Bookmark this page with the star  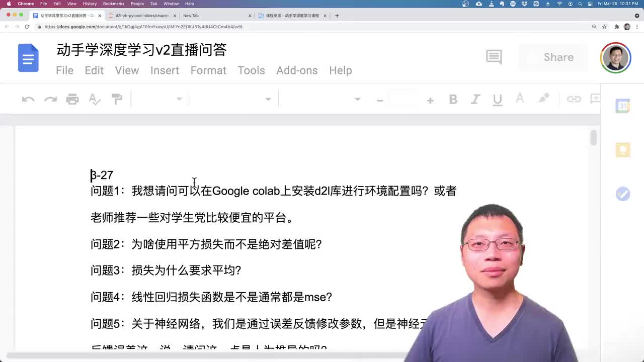pos(604,27)
